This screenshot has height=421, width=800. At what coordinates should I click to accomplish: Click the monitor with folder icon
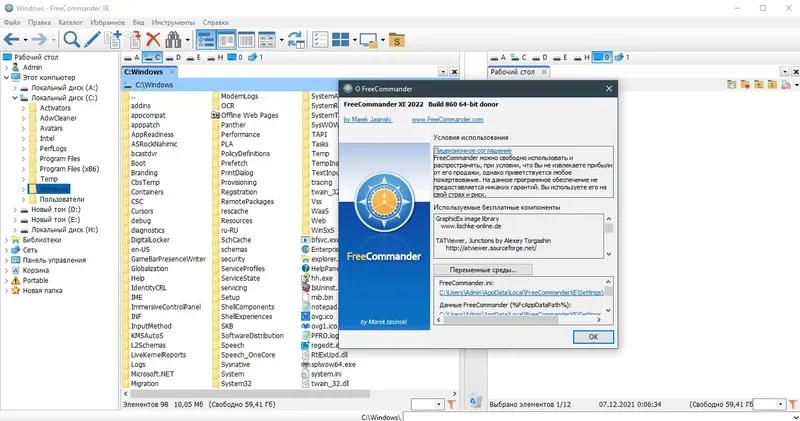368,39
